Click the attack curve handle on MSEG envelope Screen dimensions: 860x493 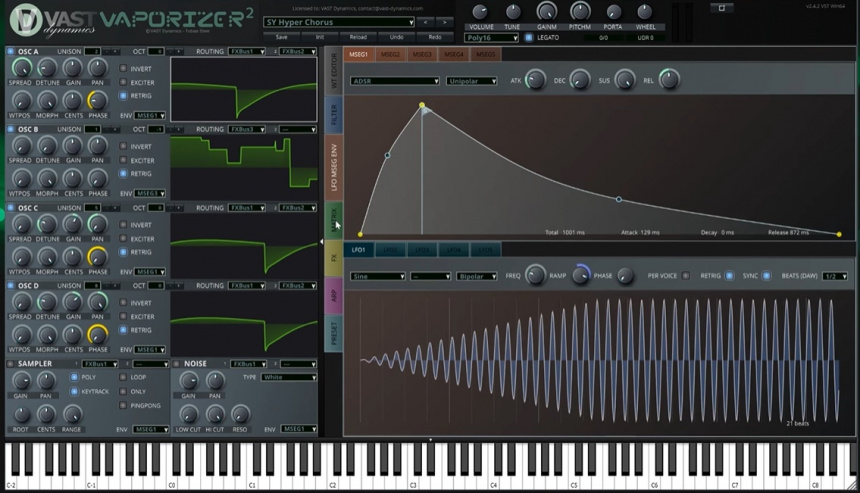click(x=387, y=156)
